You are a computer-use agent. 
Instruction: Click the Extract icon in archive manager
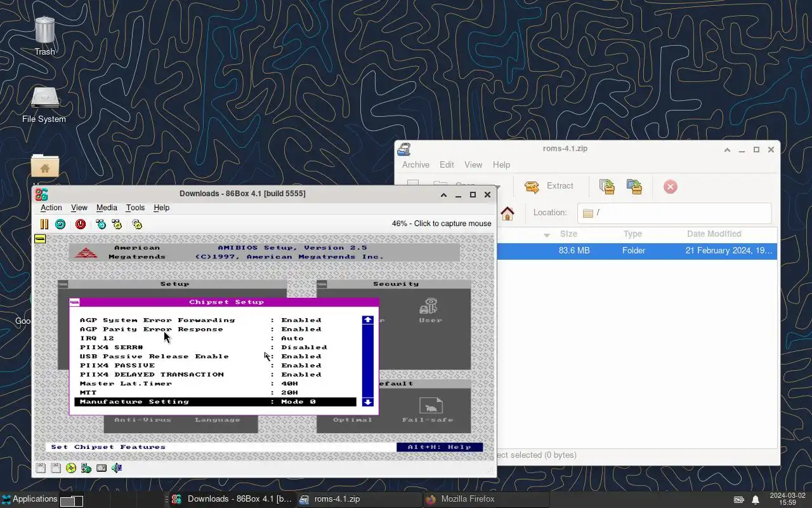click(x=532, y=187)
